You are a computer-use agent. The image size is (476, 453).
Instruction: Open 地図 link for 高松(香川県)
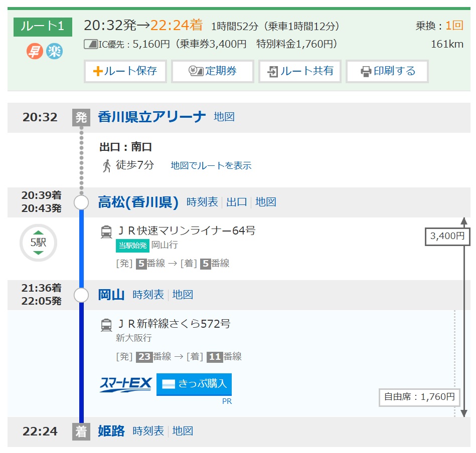(x=266, y=202)
